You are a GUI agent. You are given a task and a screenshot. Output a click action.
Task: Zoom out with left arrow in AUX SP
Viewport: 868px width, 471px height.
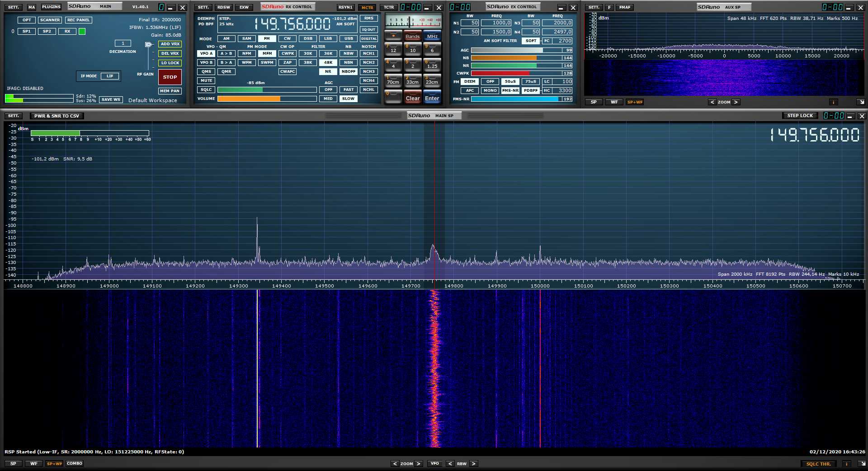point(712,102)
